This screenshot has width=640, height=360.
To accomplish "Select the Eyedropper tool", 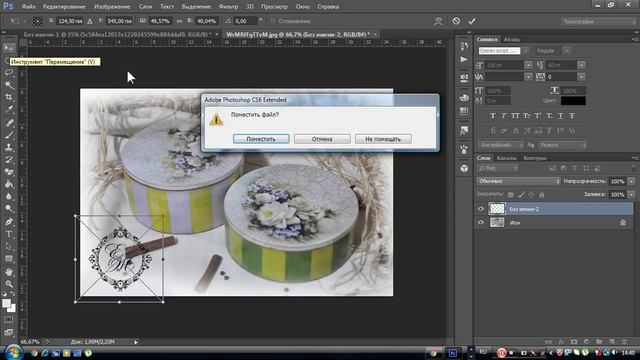I will point(9,109).
